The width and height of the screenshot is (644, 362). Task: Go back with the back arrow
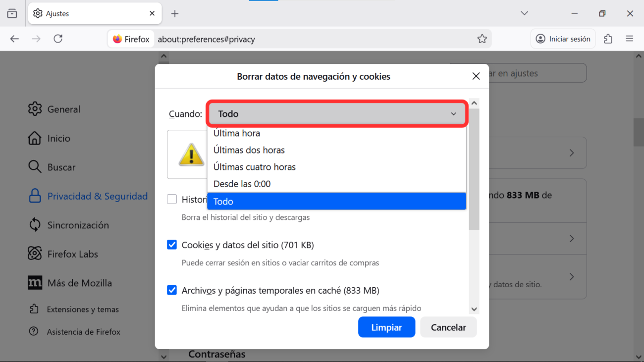pos(14,39)
